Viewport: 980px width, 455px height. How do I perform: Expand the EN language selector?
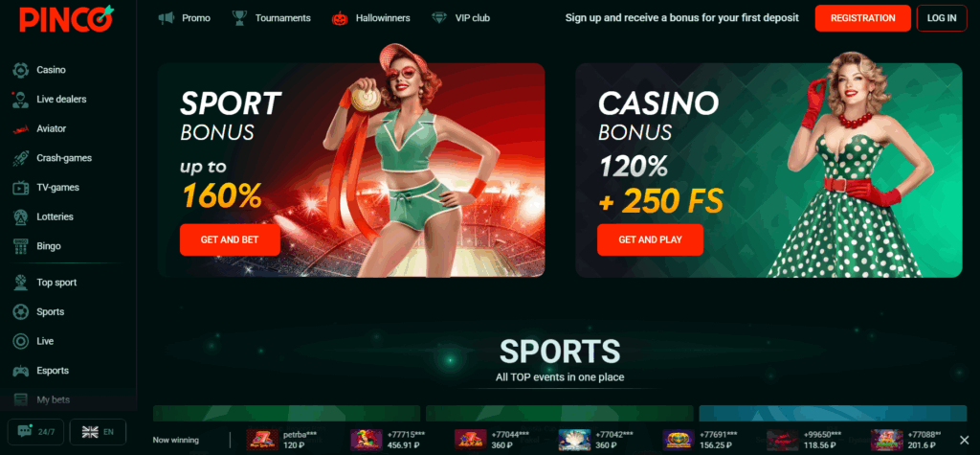pyautogui.click(x=99, y=432)
